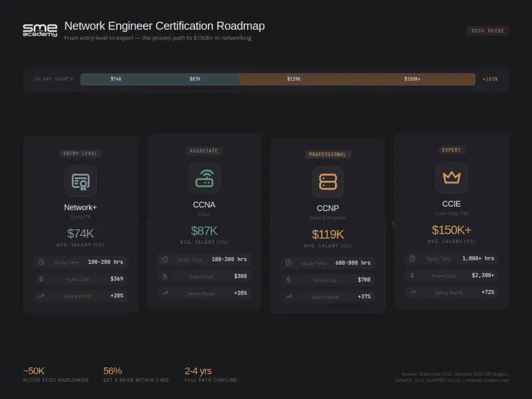Screen dimensions: 532x399
Task: Select the PROFESSIONAL badge
Action: (328, 154)
